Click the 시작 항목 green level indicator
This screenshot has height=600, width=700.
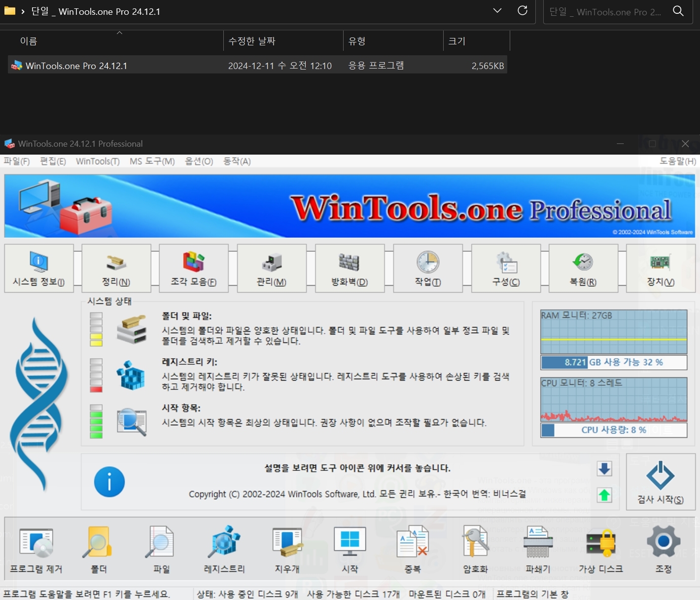[x=96, y=422]
